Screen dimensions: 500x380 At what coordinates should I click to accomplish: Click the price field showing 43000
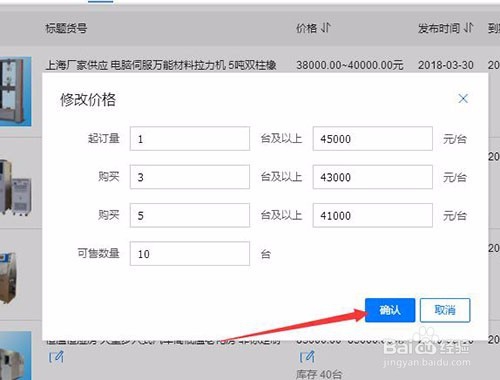[373, 177]
